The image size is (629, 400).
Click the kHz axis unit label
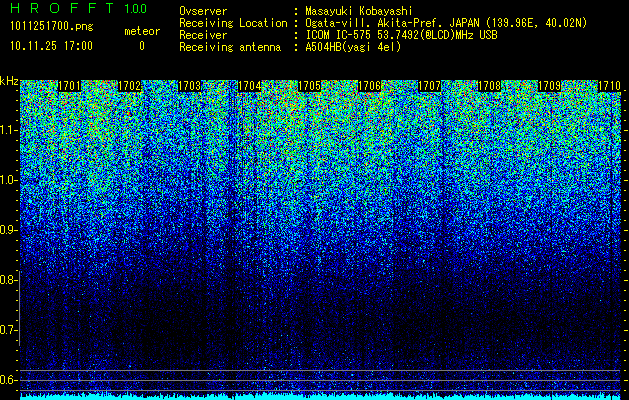(9, 81)
